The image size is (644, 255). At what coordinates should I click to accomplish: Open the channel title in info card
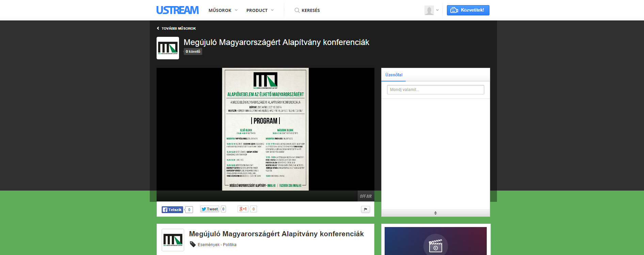point(276,234)
